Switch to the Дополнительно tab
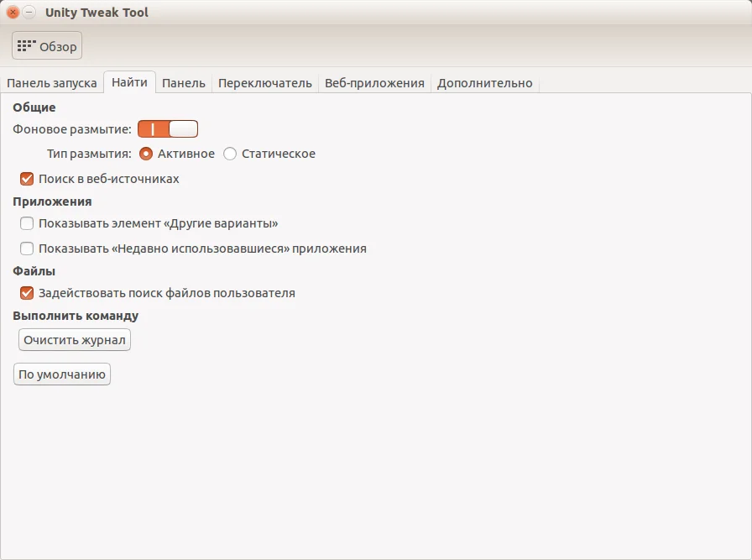The image size is (752, 560). (x=485, y=83)
